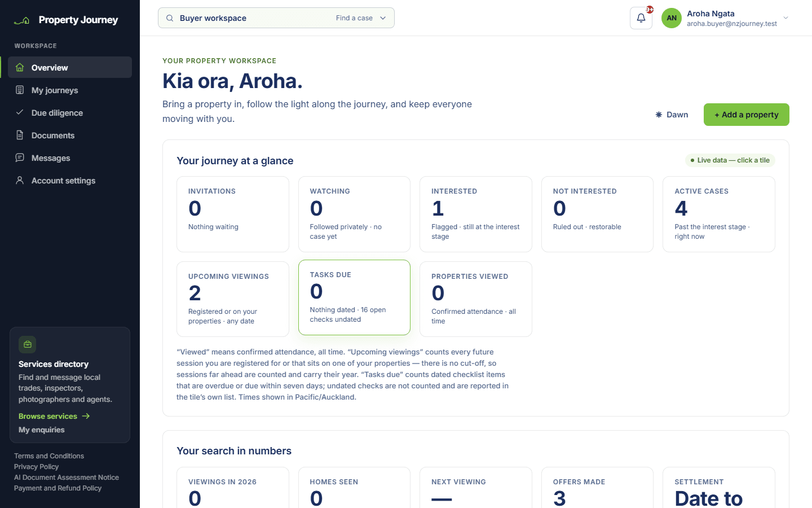This screenshot has height=508, width=812.
Task: Click the Add a property button
Action: (x=747, y=115)
